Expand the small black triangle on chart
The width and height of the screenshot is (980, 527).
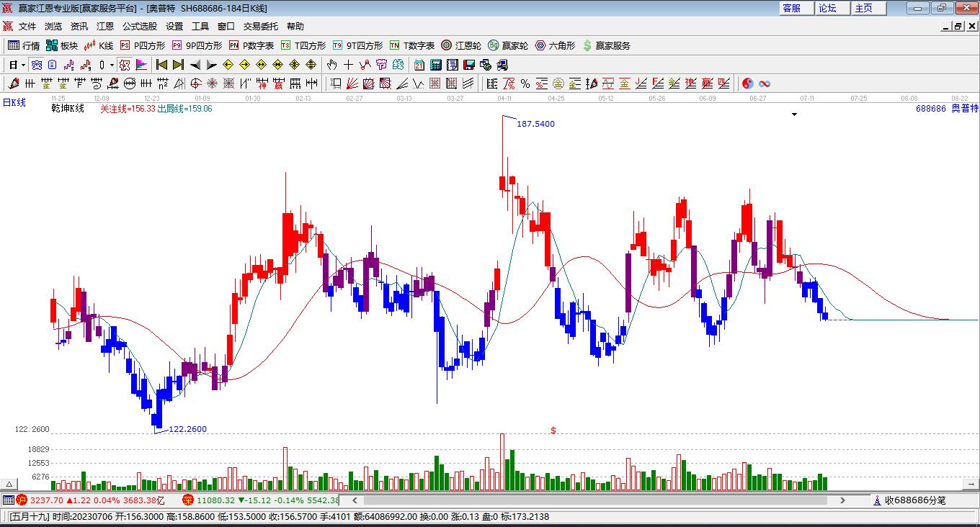(795, 114)
